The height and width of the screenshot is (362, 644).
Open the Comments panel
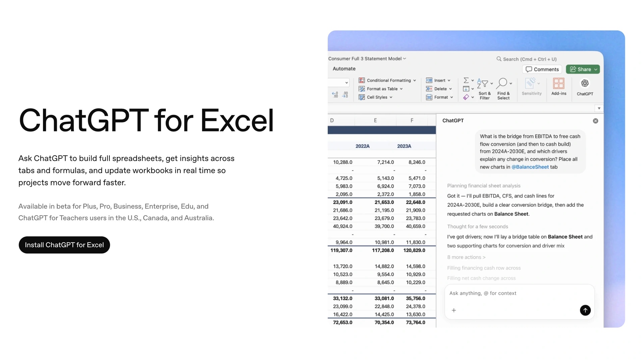542,69
